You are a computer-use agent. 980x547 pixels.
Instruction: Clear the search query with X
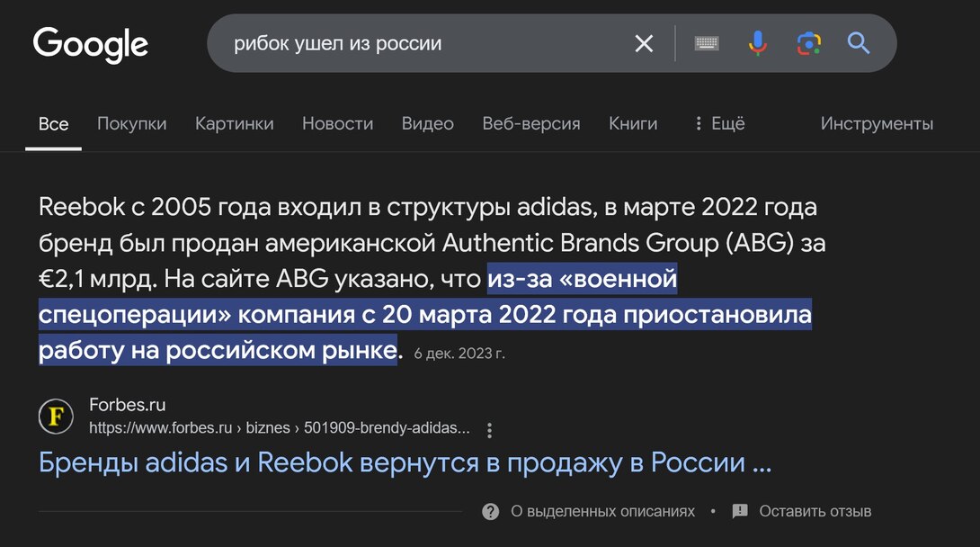pyautogui.click(x=644, y=44)
